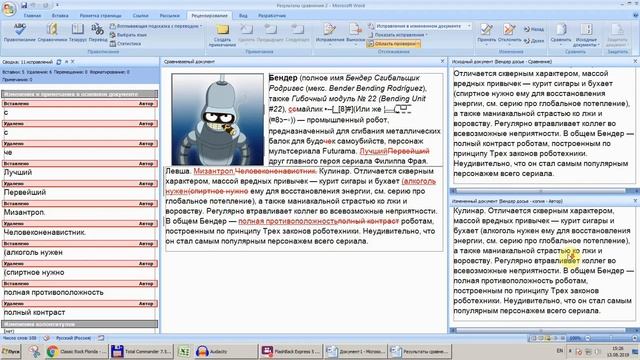Click horizontal scrollbar of revised document pane

pyautogui.click(x=541, y=330)
